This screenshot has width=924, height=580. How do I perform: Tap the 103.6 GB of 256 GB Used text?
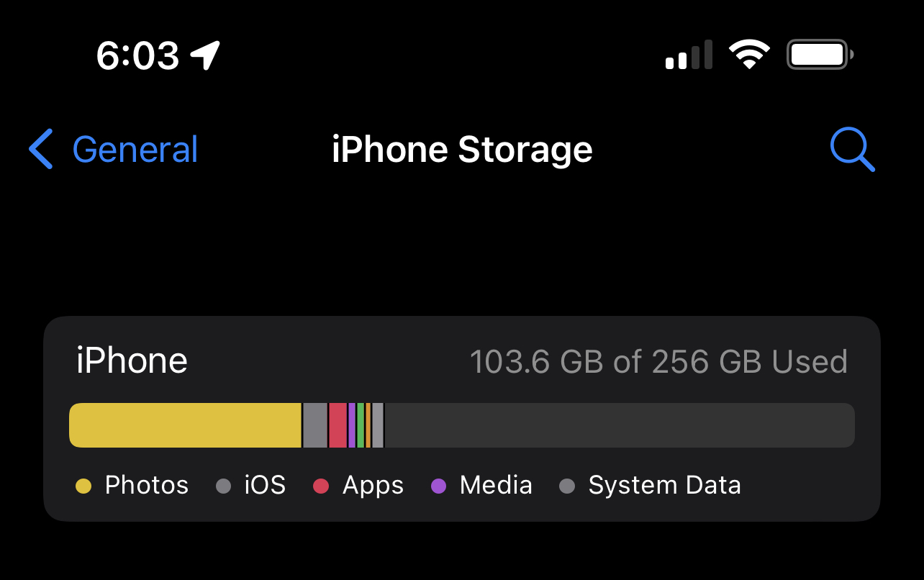pos(658,362)
